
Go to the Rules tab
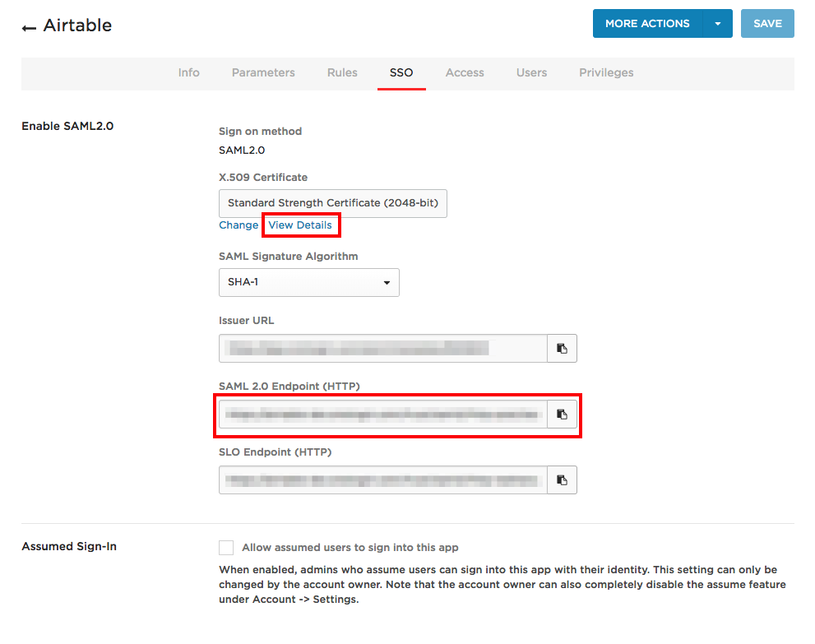tap(342, 72)
